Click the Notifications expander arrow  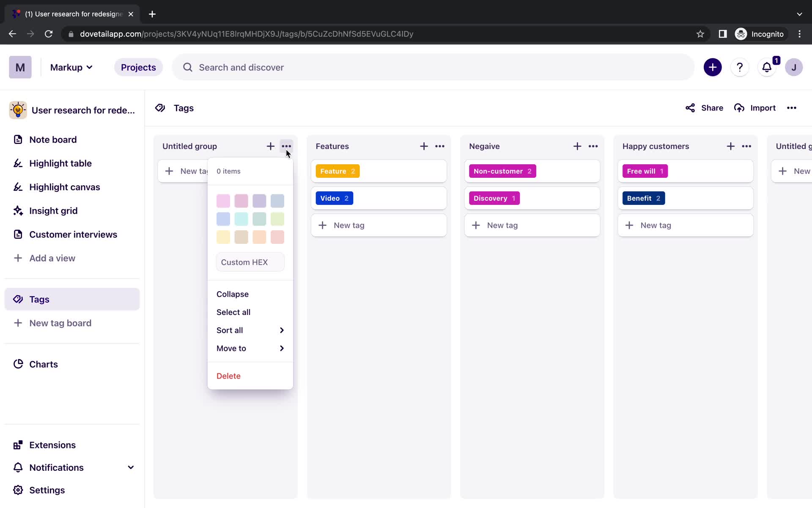[x=130, y=467]
